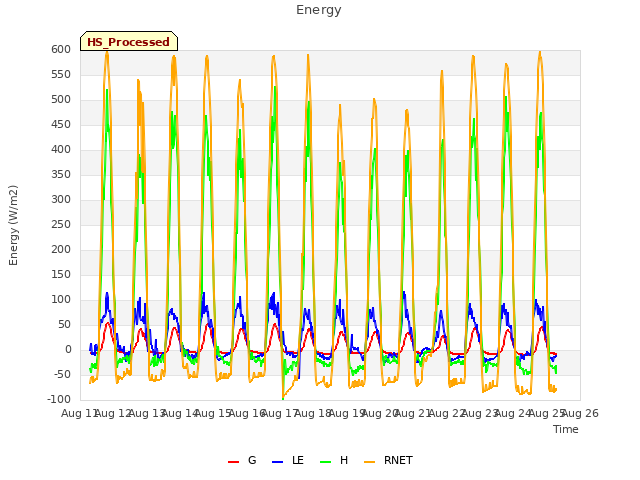Click the 50 y-axis tick label
The height and width of the screenshot is (480, 640).
(x=64, y=324)
